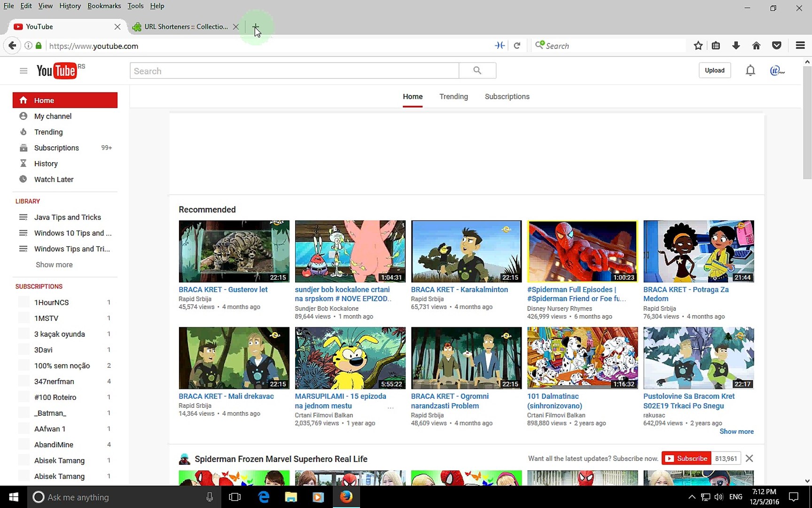Select the URL Shorteners browser tab
812x508 pixels.
click(186, 27)
